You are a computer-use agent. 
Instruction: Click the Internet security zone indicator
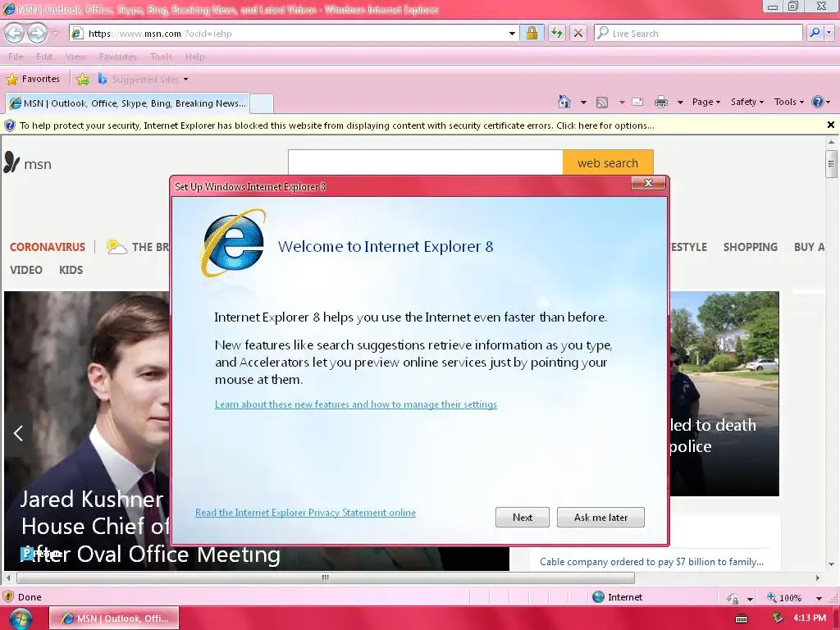coord(617,597)
